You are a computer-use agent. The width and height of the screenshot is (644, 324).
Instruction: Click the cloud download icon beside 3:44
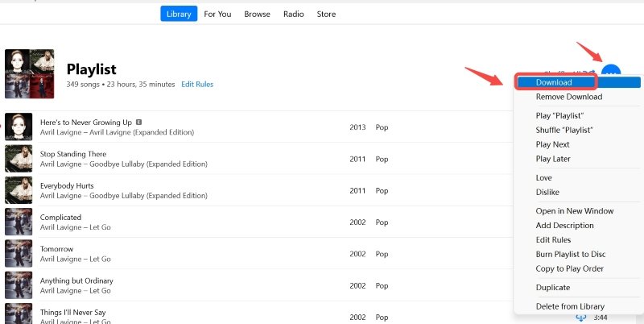(580, 318)
